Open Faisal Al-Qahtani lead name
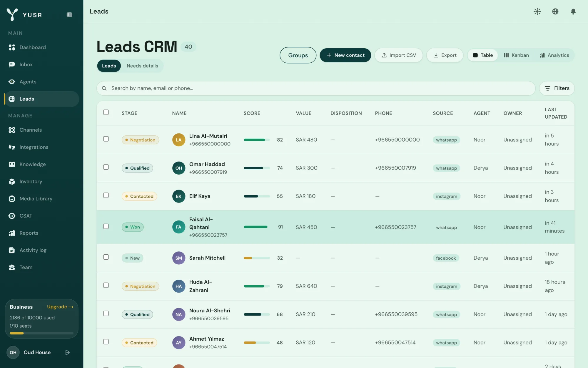Screen dimensions: 588x368 [x=201, y=223]
